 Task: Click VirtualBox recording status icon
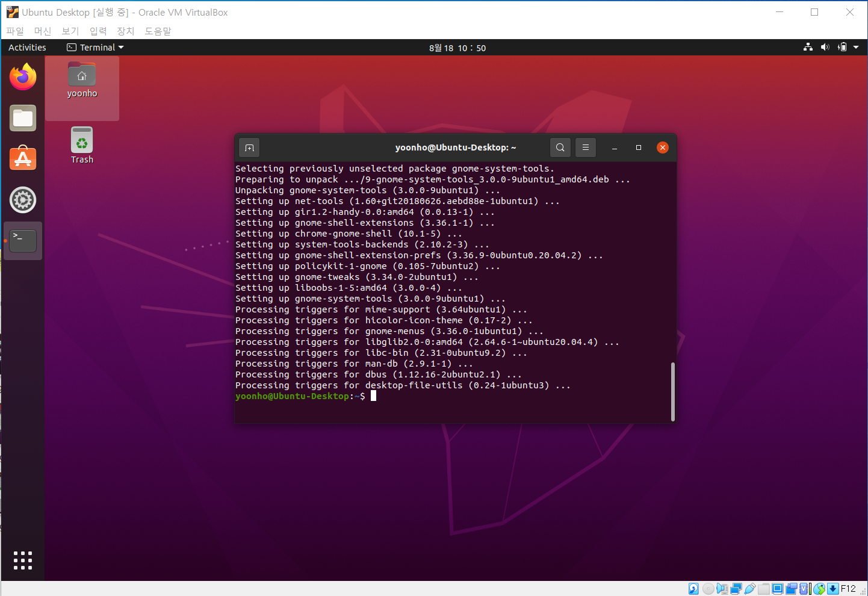[791, 589]
